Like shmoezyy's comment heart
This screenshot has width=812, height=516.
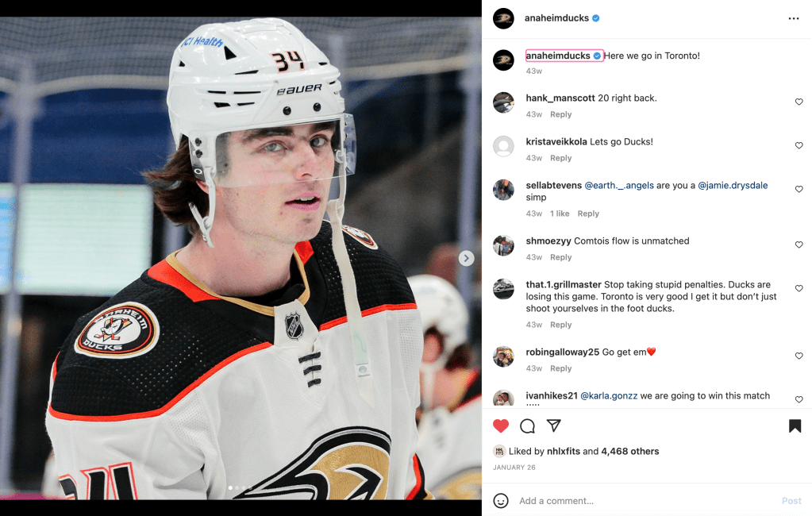coord(799,245)
